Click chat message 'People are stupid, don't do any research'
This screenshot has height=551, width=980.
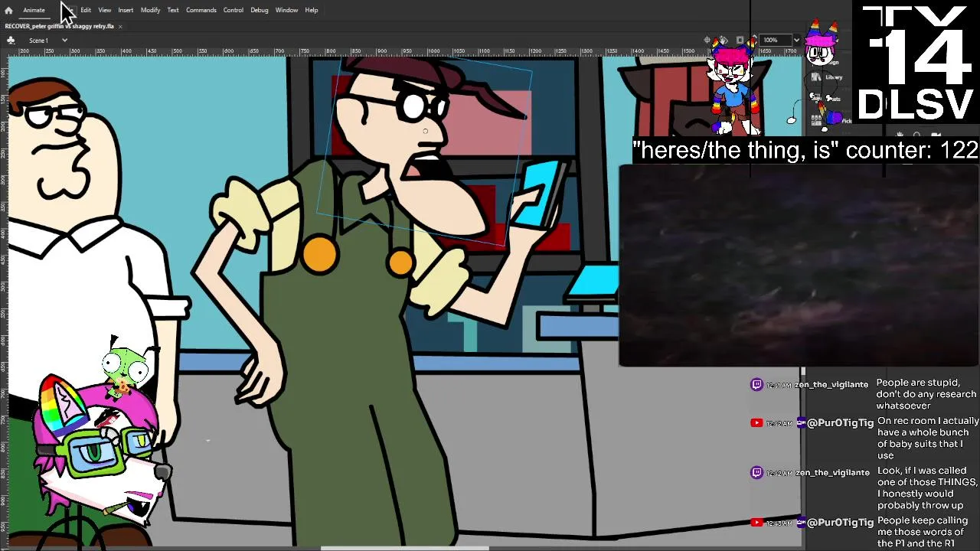click(x=926, y=394)
